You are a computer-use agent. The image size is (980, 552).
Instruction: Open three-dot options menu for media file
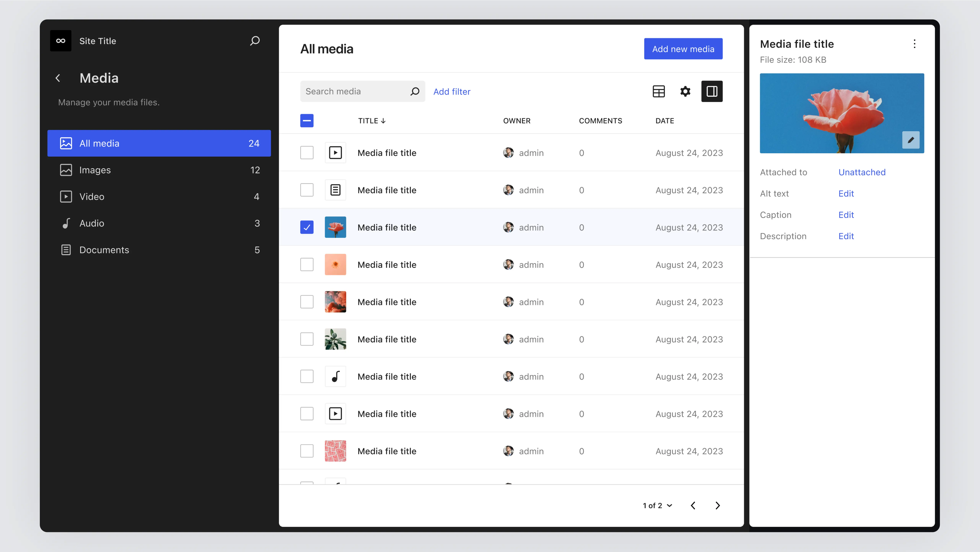pyautogui.click(x=914, y=44)
